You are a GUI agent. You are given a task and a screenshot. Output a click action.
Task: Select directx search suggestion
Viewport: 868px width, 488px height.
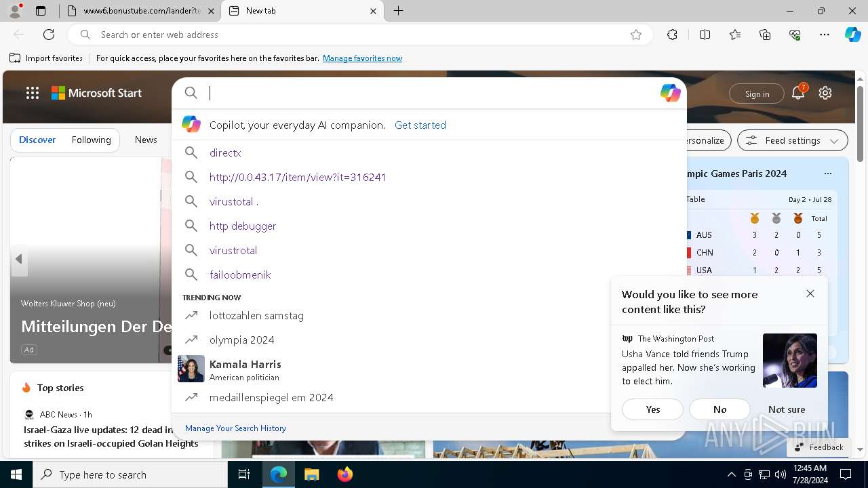click(429, 152)
